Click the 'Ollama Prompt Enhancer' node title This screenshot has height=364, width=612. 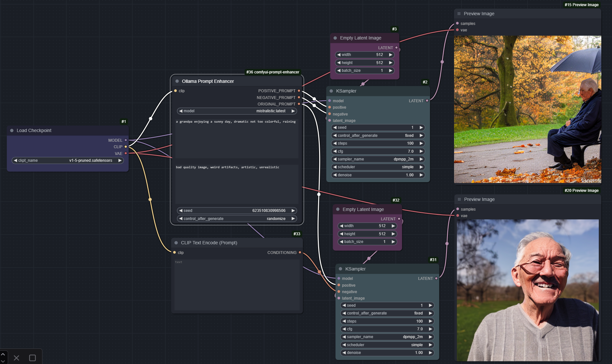tap(208, 81)
